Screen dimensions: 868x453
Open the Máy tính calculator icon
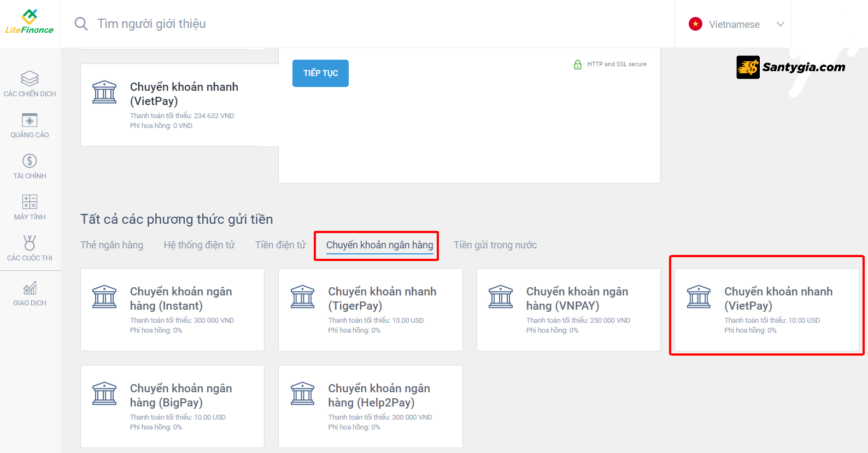[x=30, y=202]
